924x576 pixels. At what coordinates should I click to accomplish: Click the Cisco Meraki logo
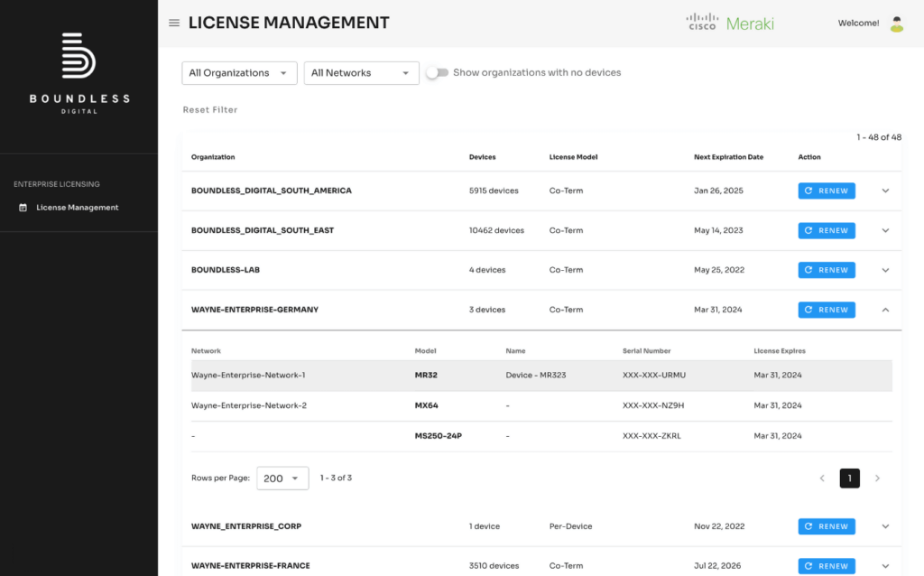[729, 22]
